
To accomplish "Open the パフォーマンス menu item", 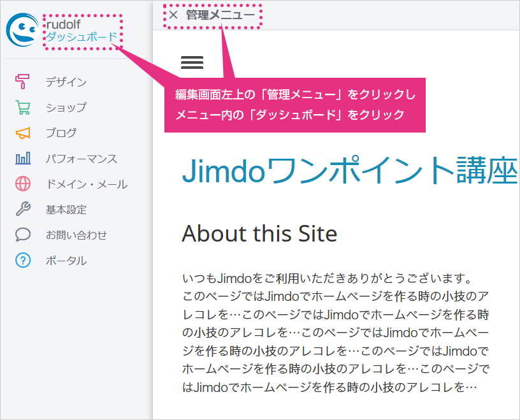I will (x=82, y=159).
